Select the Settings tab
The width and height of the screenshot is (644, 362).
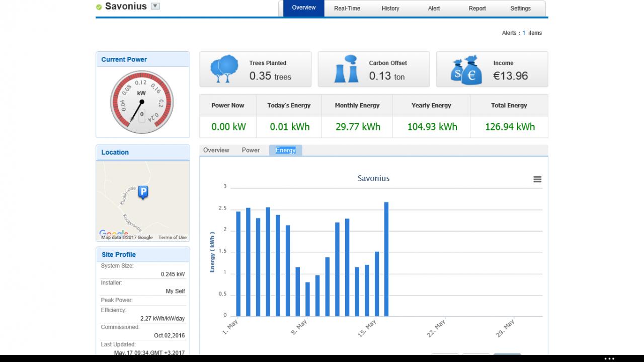520,9
